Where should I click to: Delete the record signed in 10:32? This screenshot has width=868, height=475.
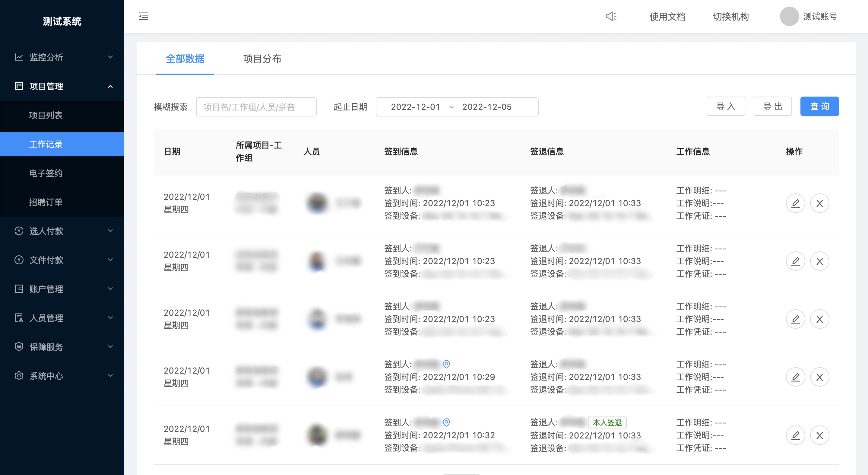point(819,435)
